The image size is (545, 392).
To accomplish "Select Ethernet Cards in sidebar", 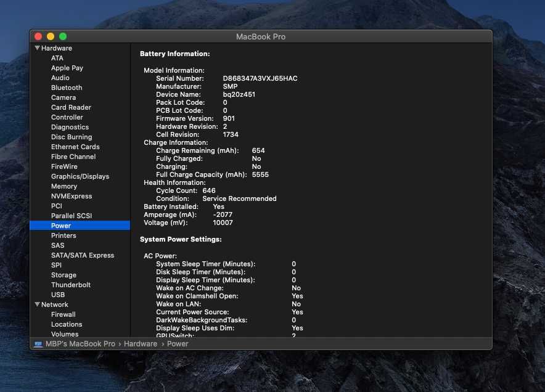I will coord(75,147).
